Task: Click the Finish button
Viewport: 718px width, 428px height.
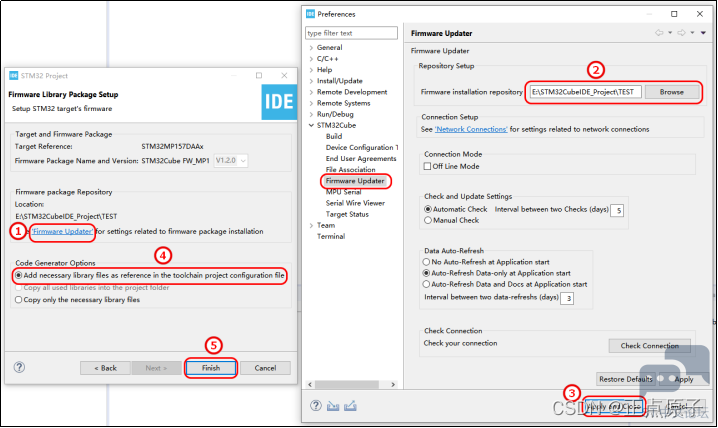Action: tap(211, 368)
